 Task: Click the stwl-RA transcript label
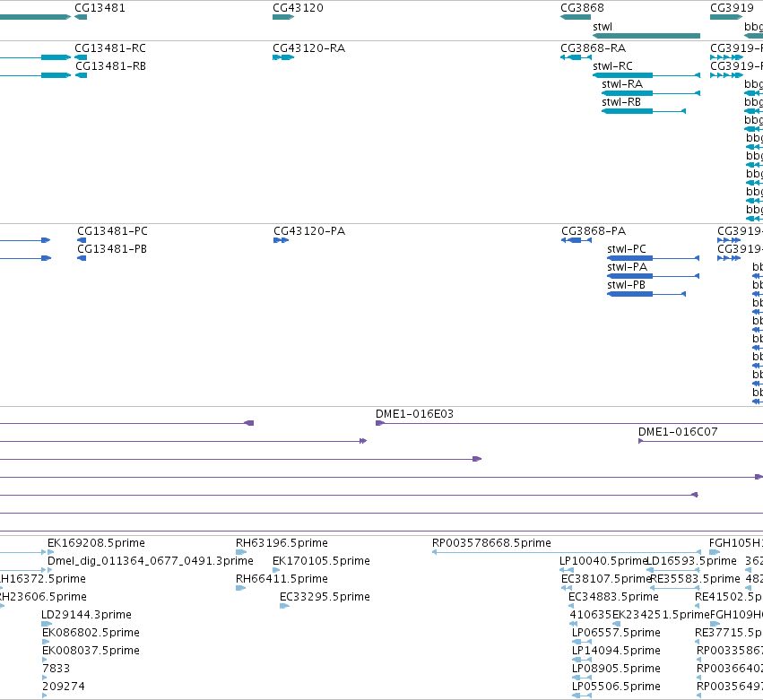622,84
